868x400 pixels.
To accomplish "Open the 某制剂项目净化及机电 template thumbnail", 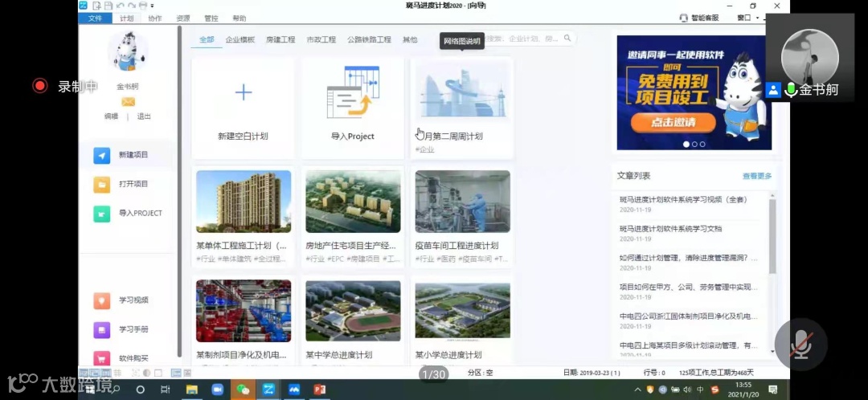I will [244, 311].
